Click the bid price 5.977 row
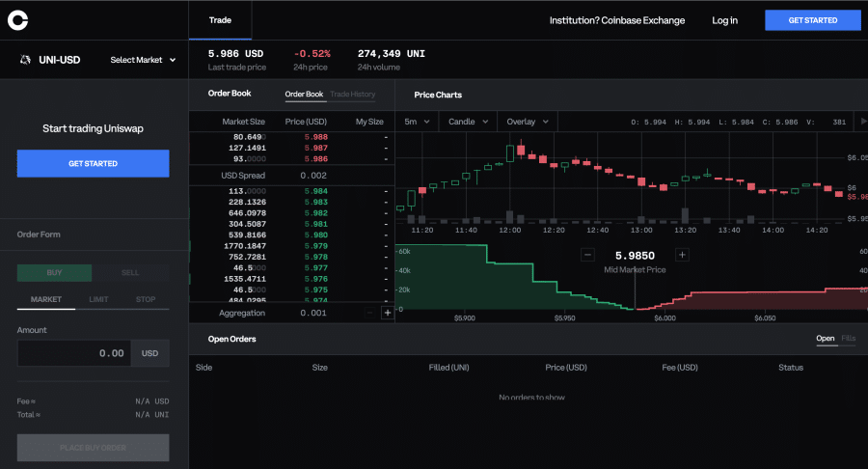868x469 pixels. tap(291, 268)
